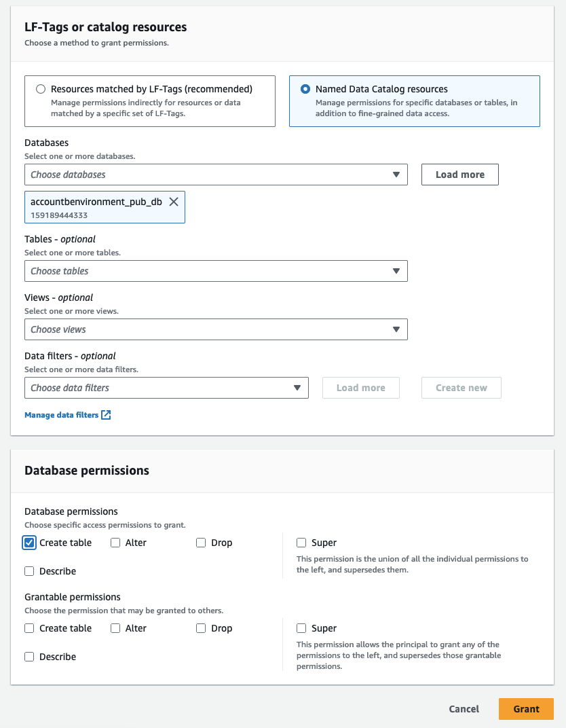The width and height of the screenshot is (566, 728).
Task: Open the Manage data filters link
Action: point(61,415)
